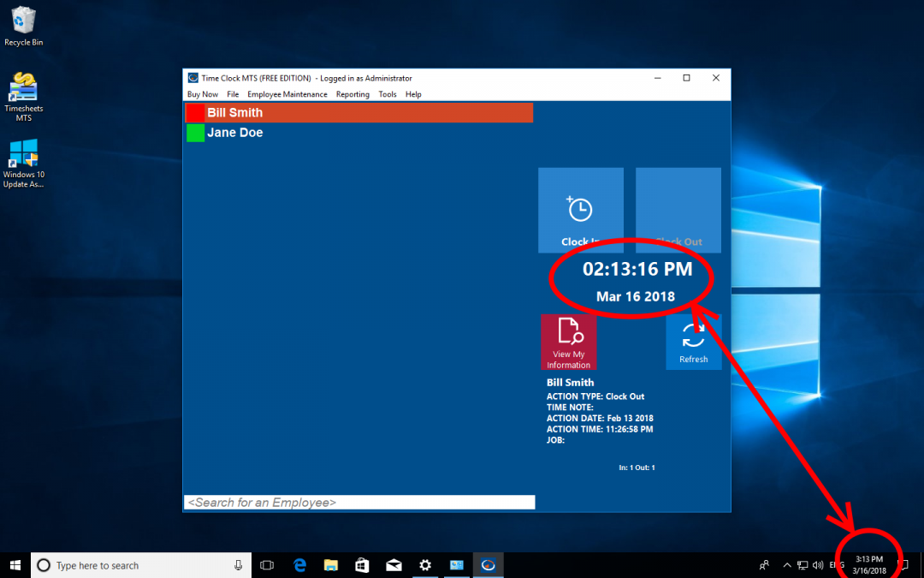Screen dimensions: 924x578
Task: Select employee Jane Doe
Action: click(234, 133)
